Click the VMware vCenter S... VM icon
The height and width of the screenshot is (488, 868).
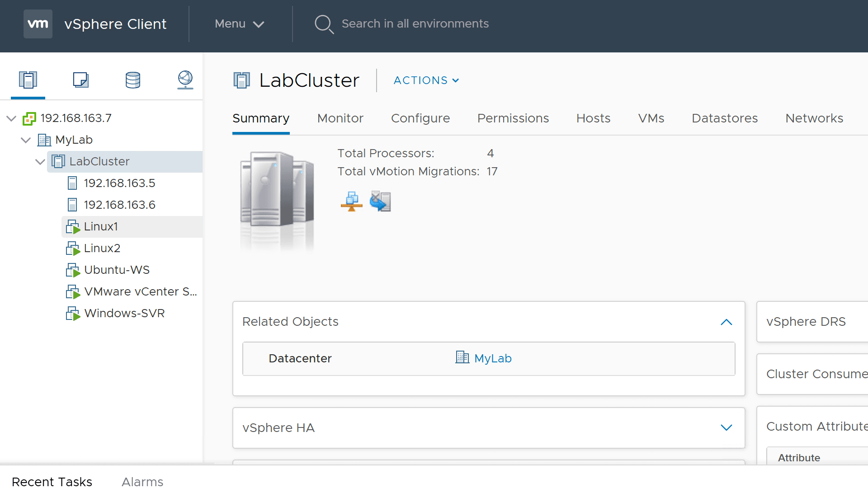(73, 292)
